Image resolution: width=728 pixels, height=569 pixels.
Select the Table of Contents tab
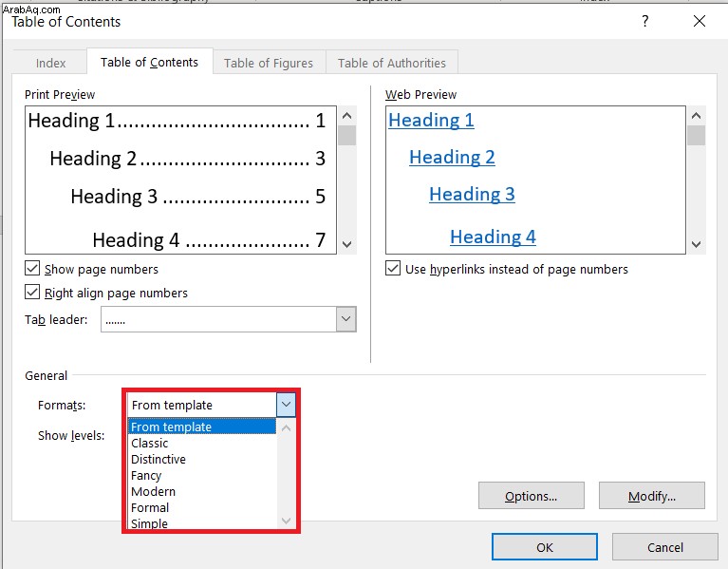150,63
